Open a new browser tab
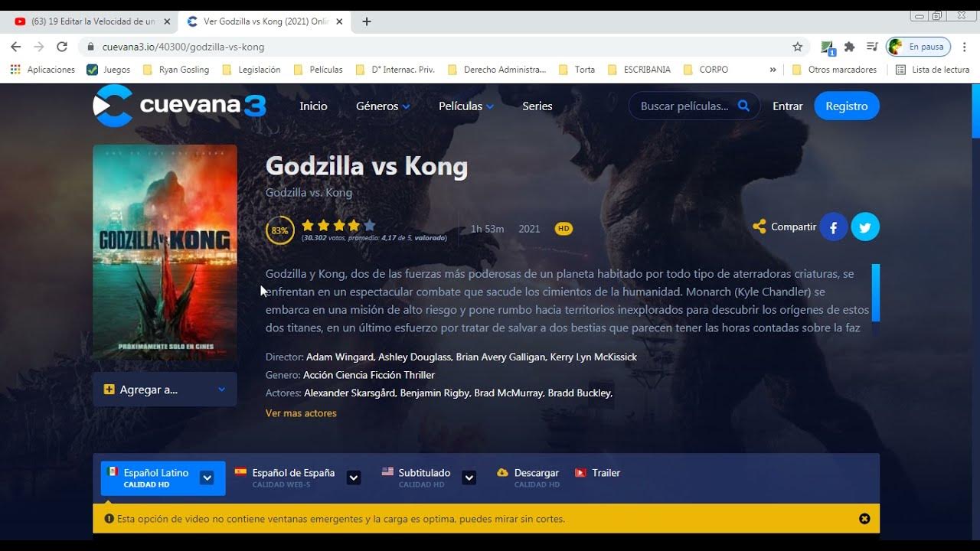Viewport: 980px width, 551px height. [367, 21]
